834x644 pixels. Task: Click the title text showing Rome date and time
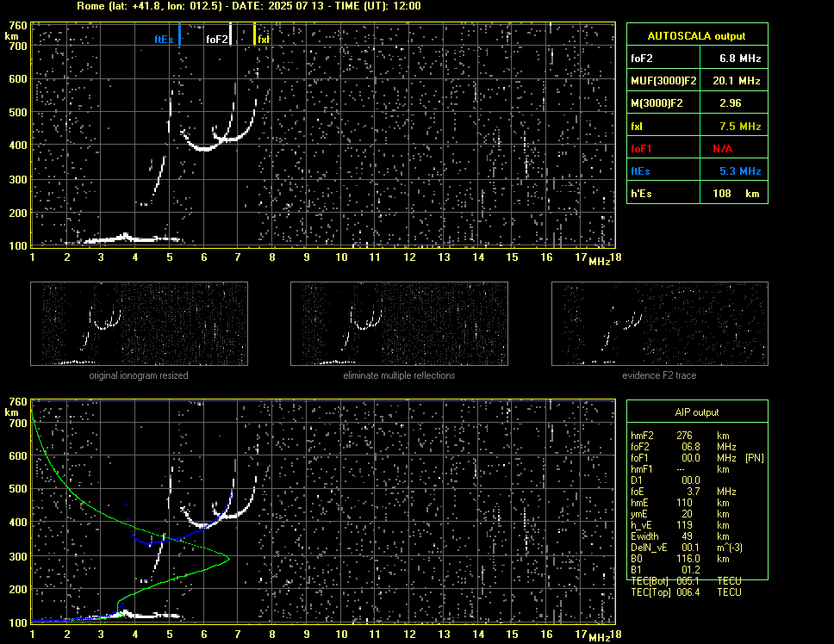point(249,6)
